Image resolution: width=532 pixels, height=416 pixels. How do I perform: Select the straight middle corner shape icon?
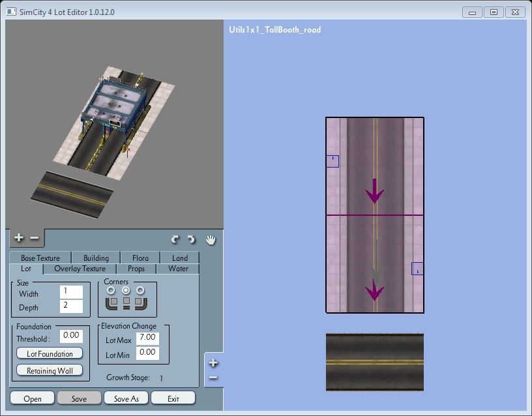click(126, 303)
